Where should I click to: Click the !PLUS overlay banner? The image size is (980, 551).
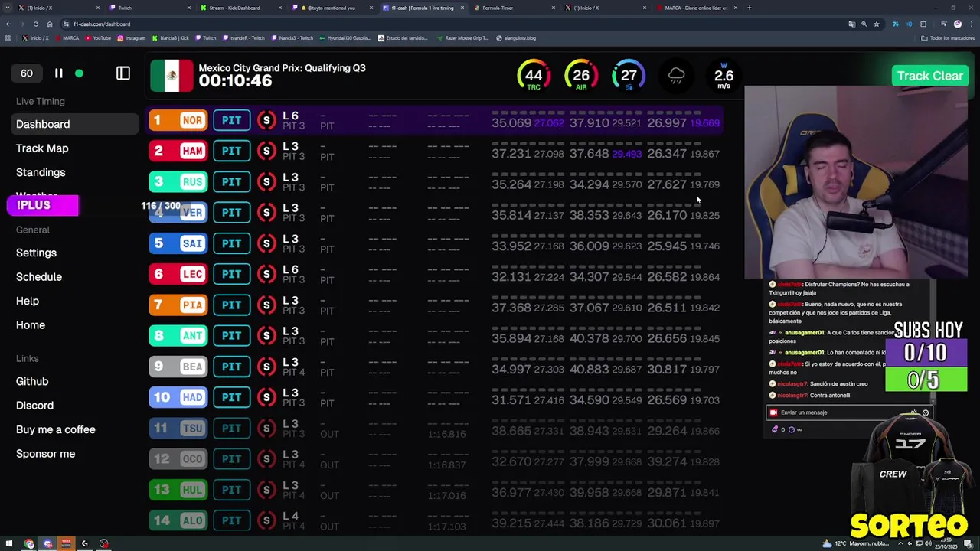(x=42, y=206)
